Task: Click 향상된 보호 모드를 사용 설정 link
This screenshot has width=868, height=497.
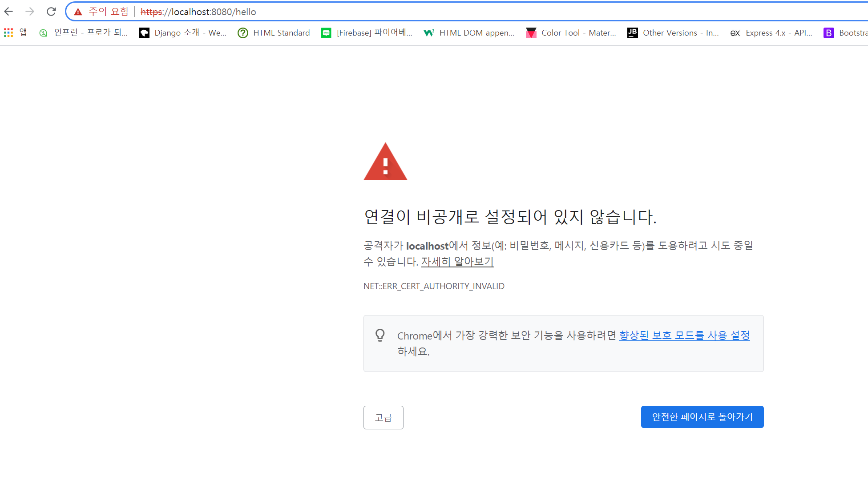Action: (x=684, y=335)
